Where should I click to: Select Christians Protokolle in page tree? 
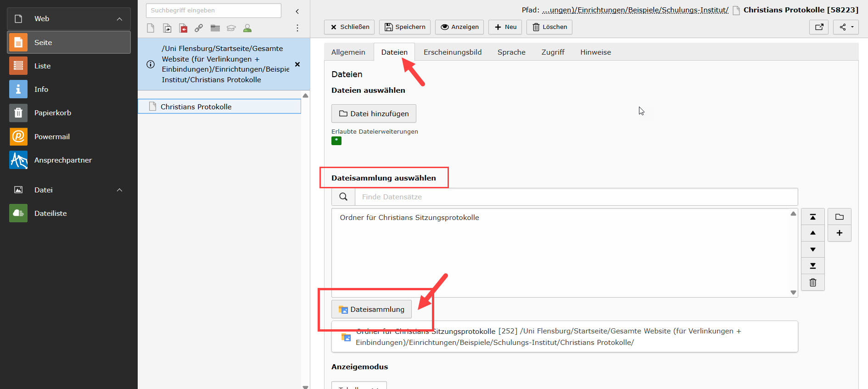(196, 107)
